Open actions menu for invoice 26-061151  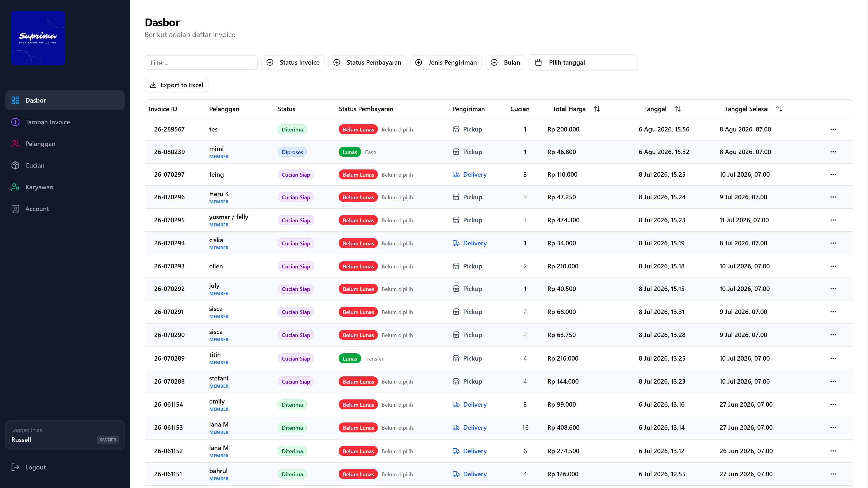[833, 474]
